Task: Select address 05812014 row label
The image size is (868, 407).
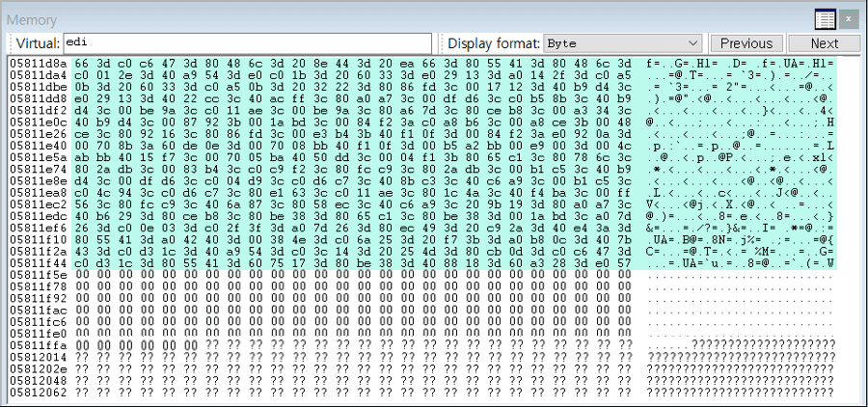Action: click(x=39, y=357)
